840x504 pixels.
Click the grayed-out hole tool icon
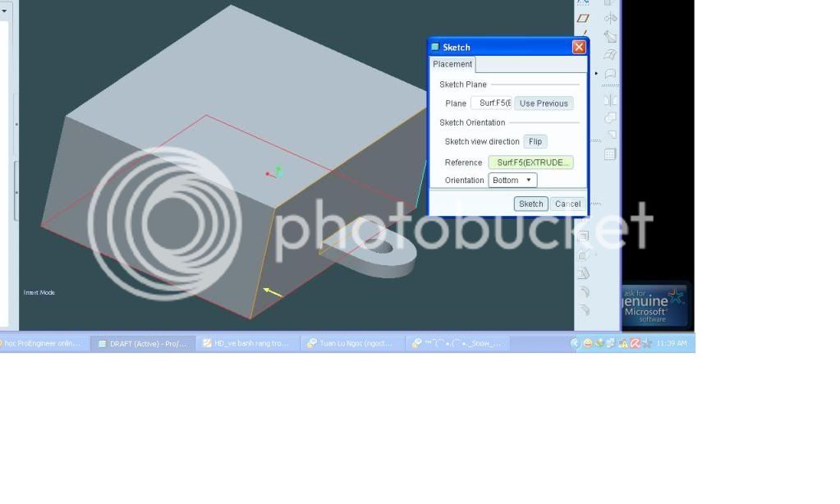(x=584, y=236)
